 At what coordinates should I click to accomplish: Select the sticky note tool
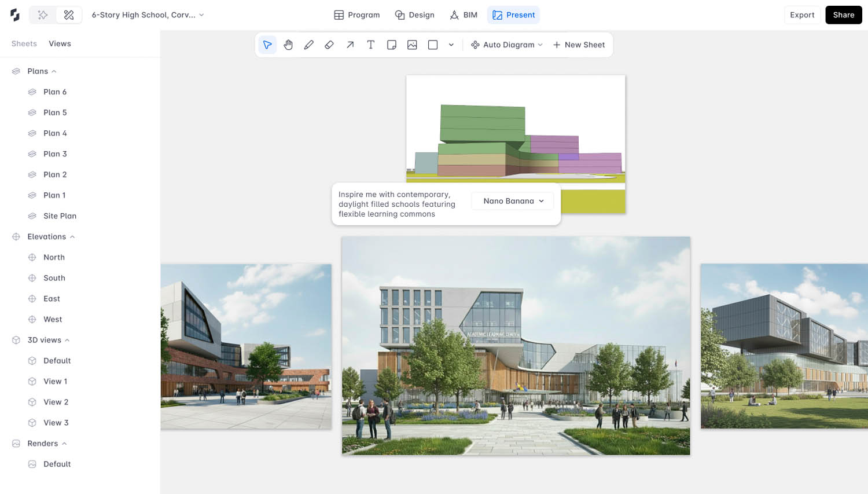click(x=392, y=45)
